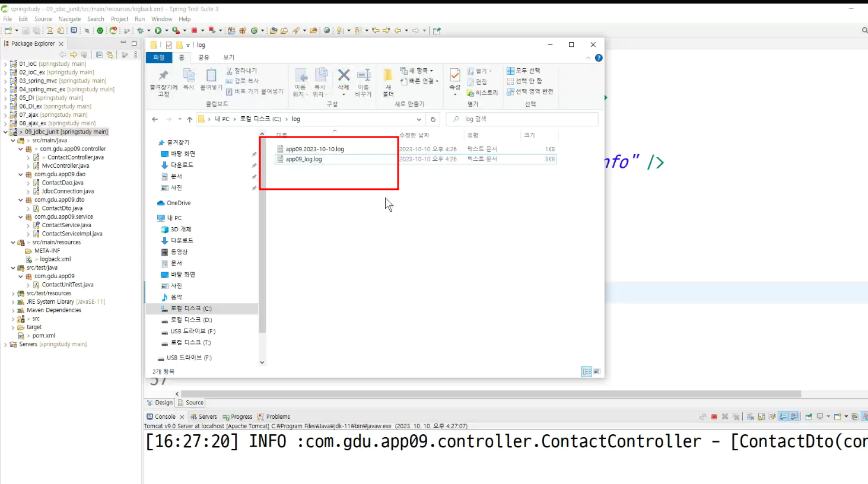Click Collapse All in Package Explorer toolbar
868x484 pixels.
pyautogui.click(x=99, y=55)
